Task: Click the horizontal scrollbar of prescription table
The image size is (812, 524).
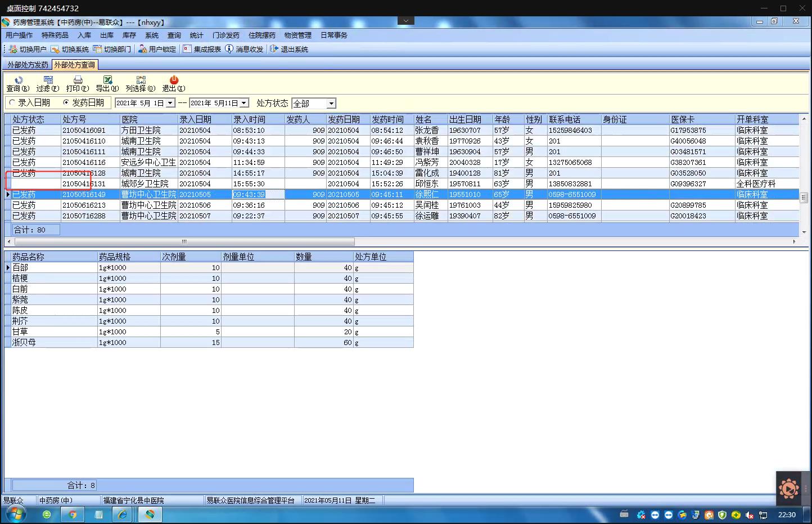Action: tap(184, 241)
